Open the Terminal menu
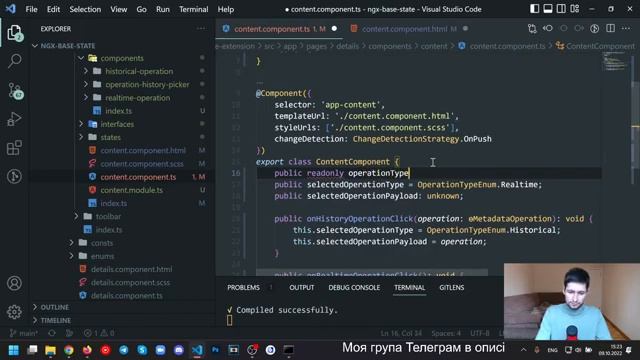640x360 pixels. [193, 9]
